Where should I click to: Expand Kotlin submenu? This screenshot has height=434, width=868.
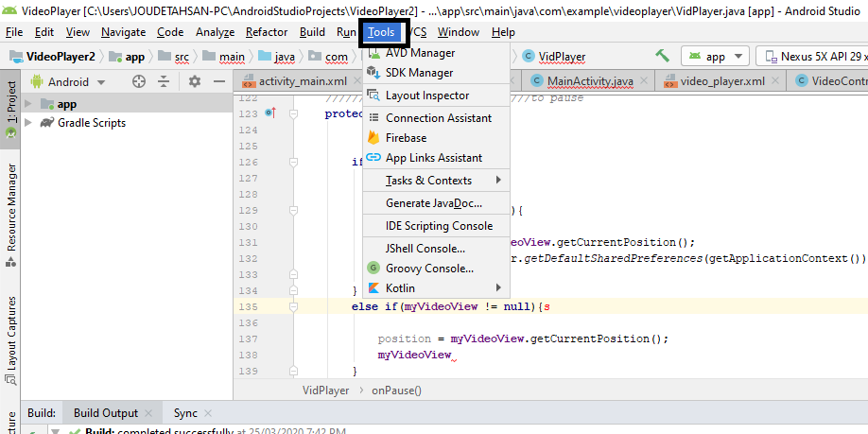436,288
